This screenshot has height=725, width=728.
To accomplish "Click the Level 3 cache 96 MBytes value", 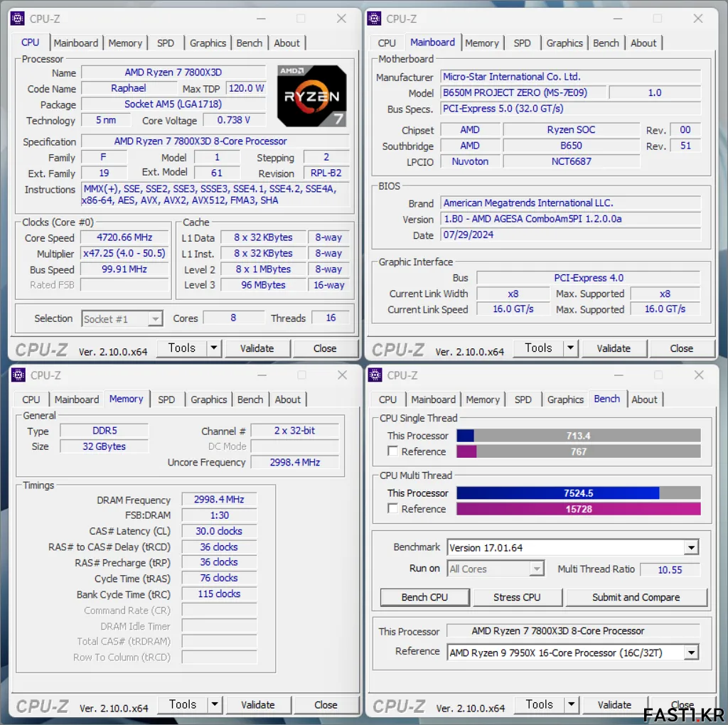I will (263, 285).
